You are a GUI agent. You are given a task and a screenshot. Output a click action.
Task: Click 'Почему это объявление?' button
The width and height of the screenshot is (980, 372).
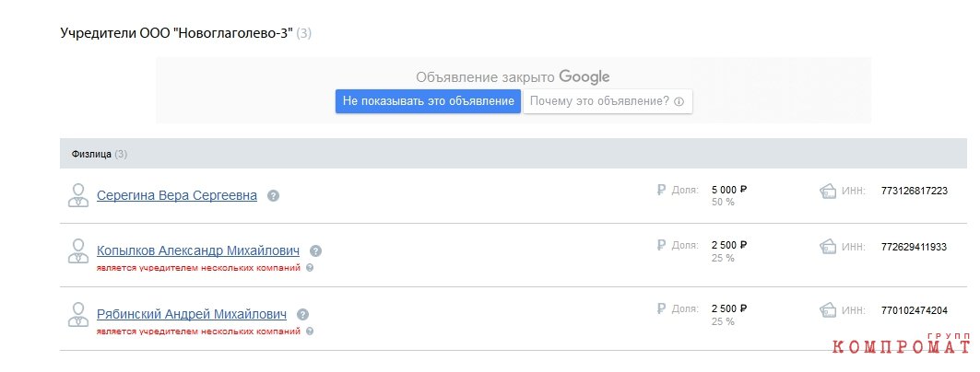[608, 101]
